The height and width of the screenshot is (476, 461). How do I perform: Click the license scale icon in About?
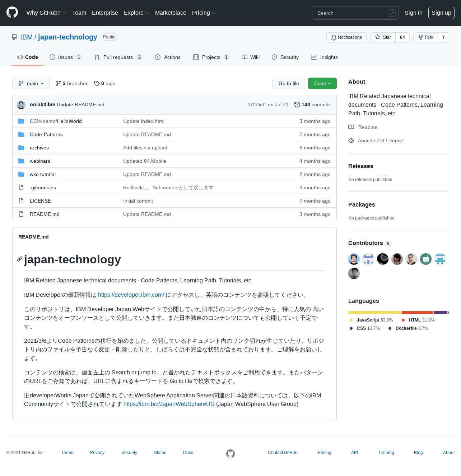(x=351, y=140)
